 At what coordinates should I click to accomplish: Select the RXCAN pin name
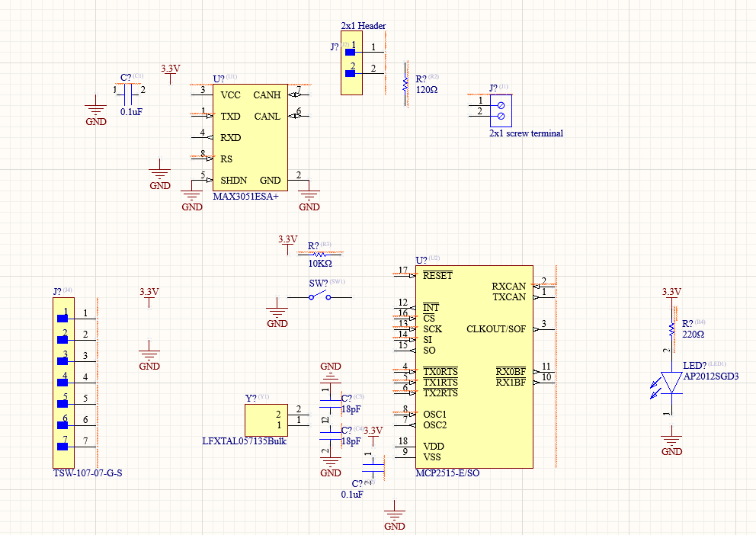click(508, 287)
